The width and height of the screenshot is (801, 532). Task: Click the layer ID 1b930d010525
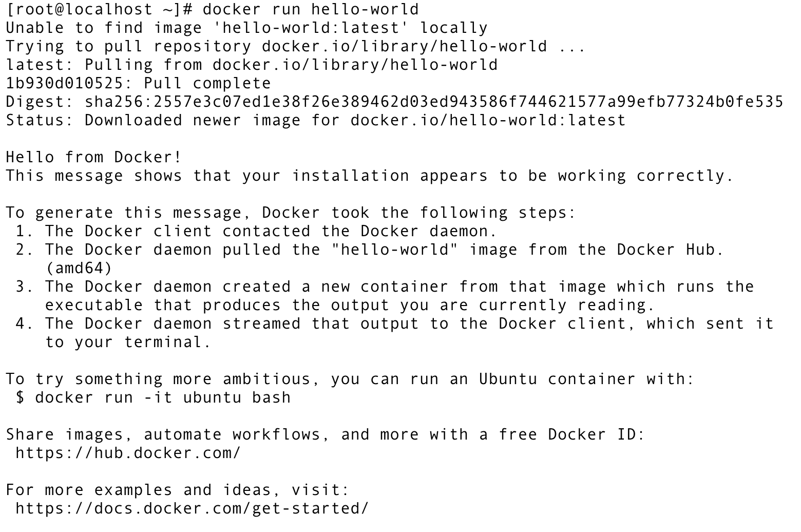(x=65, y=84)
